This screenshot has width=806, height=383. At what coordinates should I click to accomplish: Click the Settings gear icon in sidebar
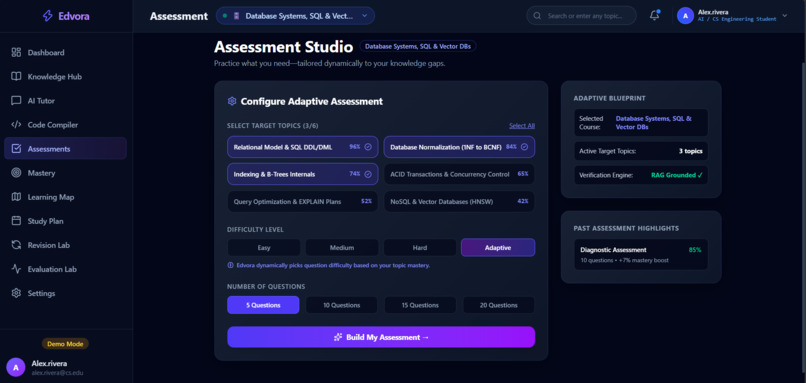[x=16, y=293]
